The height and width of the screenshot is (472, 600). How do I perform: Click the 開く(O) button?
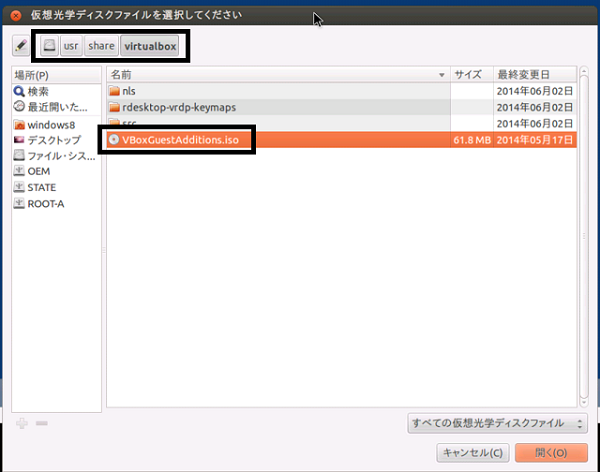[x=551, y=453]
